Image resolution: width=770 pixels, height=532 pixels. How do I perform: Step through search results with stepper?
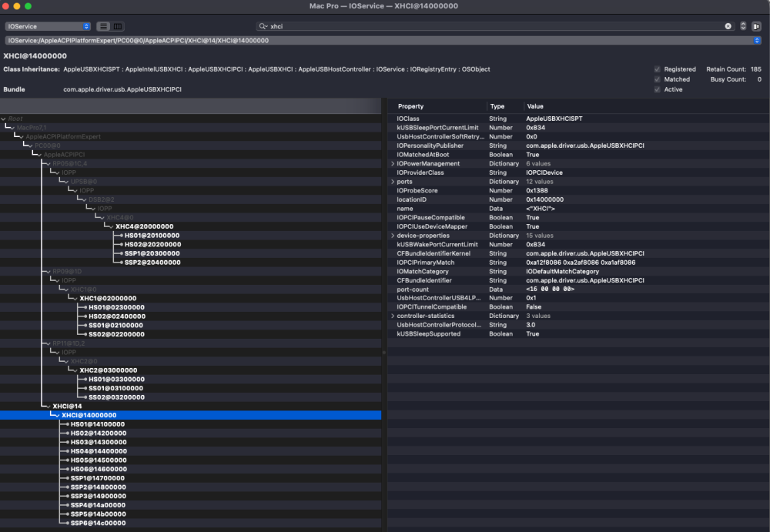click(743, 26)
